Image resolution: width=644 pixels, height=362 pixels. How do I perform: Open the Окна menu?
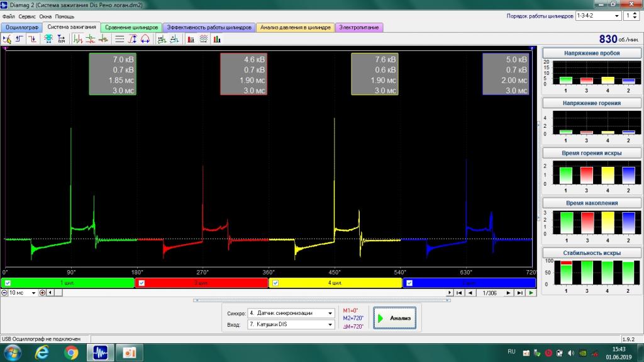point(45,16)
